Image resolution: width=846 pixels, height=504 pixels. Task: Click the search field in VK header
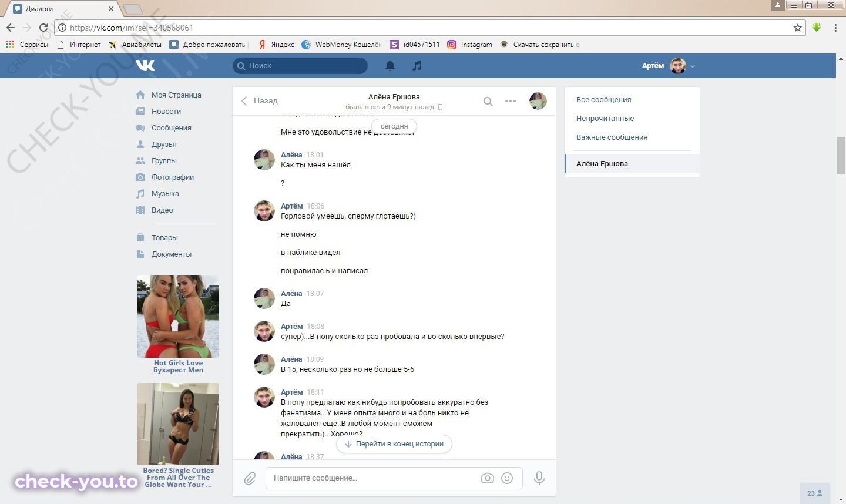[300, 66]
